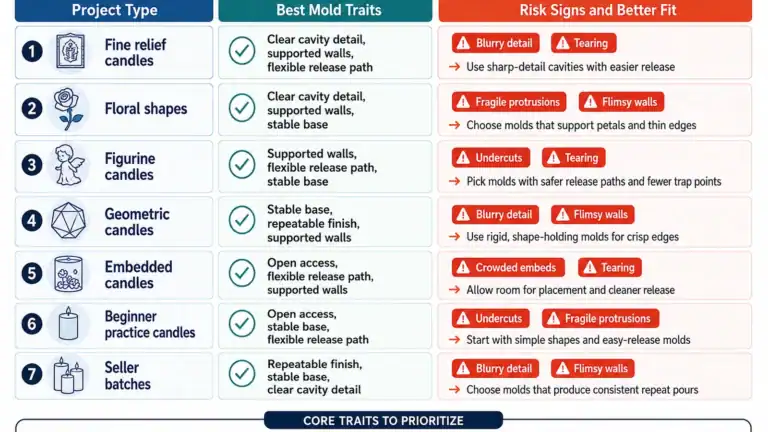
Task: Click the number 4 circle badge
Action: pyautogui.click(x=32, y=221)
